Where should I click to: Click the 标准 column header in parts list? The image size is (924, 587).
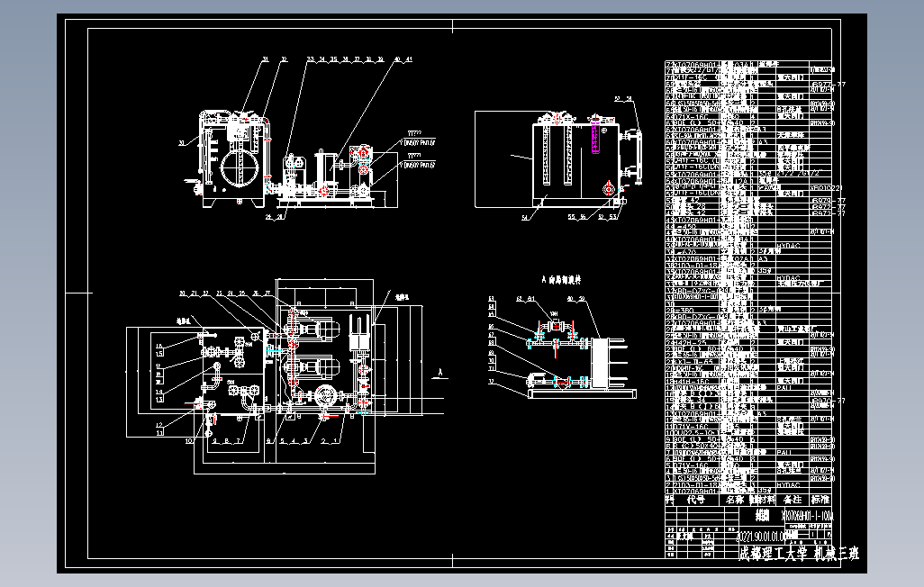pos(820,499)
